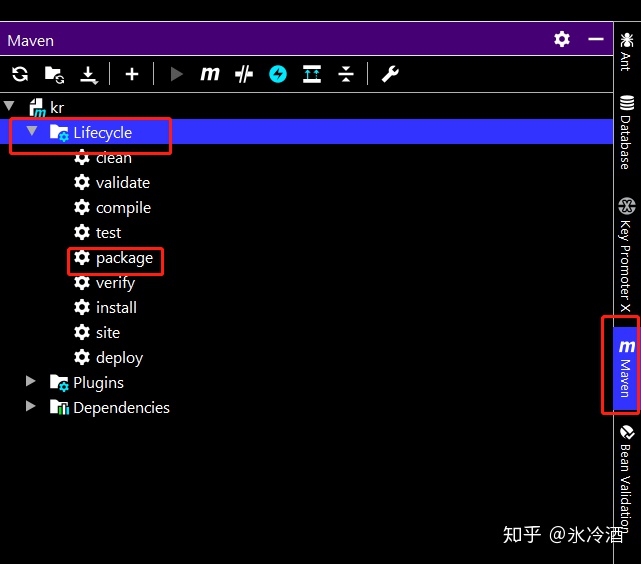Expand the Plugins node
The height and width of the screenshot is (564, 641).
tap(30, 381)
